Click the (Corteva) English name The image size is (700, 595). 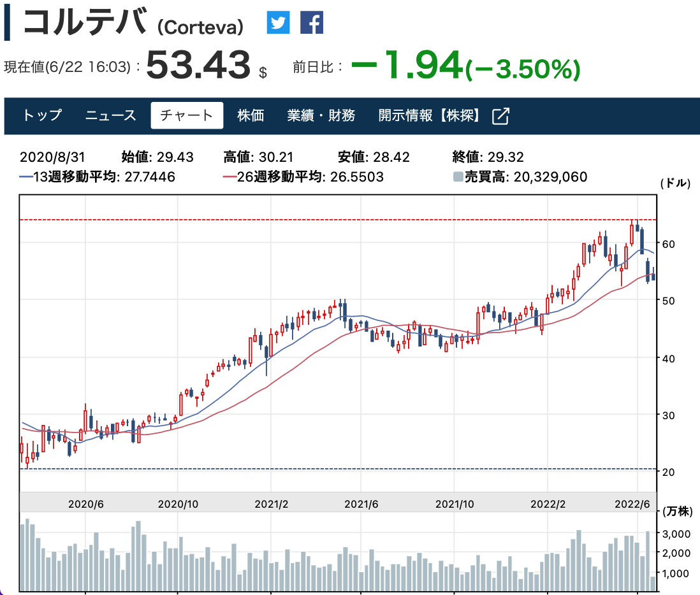coord(200,27)
